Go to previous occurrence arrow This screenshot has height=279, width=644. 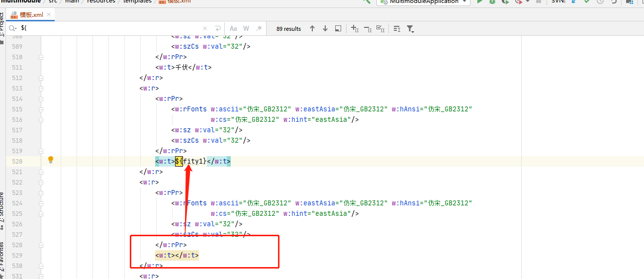click(x=312, y=29)
